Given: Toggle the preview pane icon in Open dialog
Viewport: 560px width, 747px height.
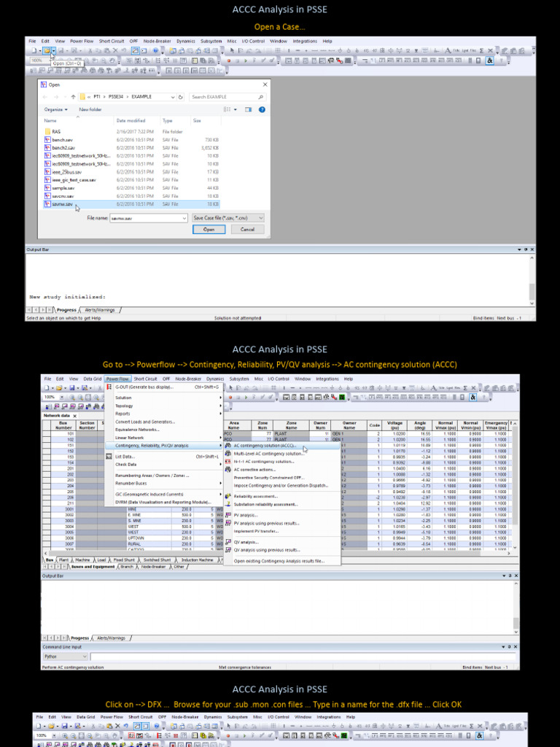Looking at the screenshot, I should 248,109.
